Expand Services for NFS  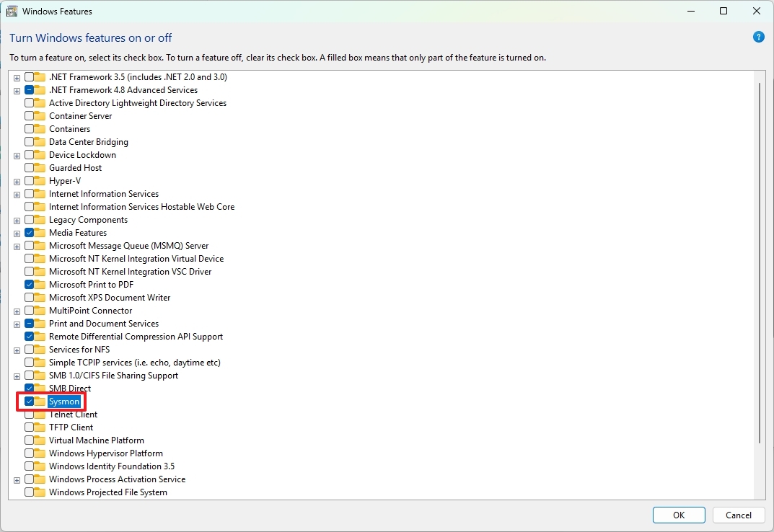[16, 349]
